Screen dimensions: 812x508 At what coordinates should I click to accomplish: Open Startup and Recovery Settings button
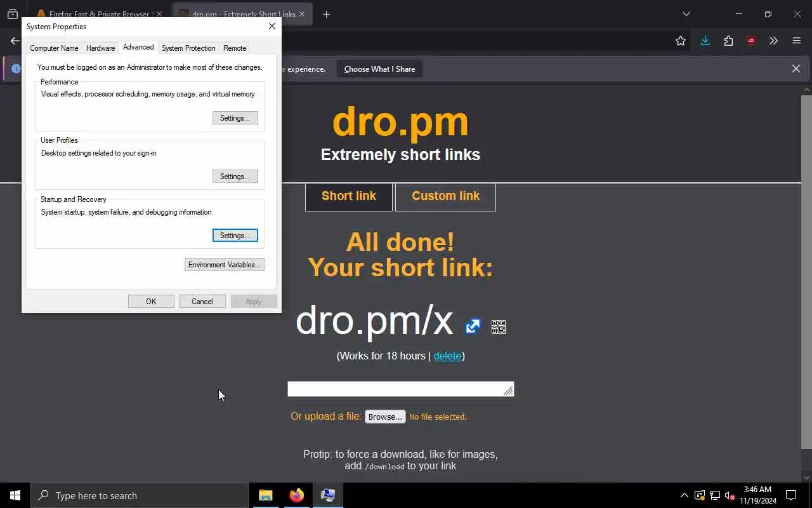(x=235, y=236)
